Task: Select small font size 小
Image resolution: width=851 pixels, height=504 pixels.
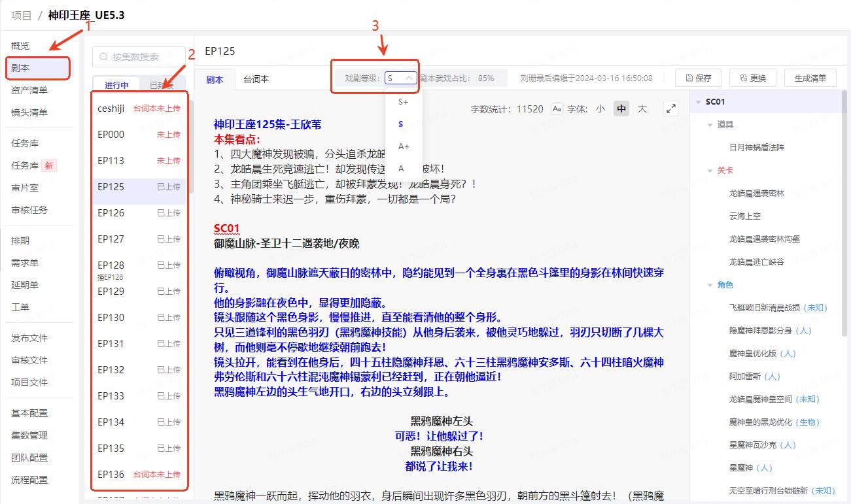Action: pyautogui.click(x=600, y=109)
